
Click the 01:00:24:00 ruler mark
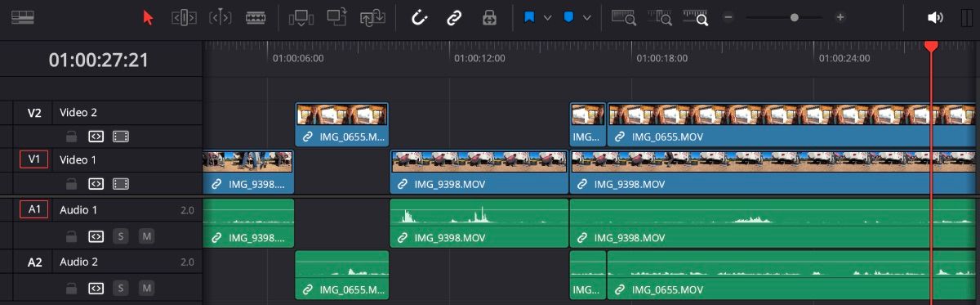coord(844,58)
